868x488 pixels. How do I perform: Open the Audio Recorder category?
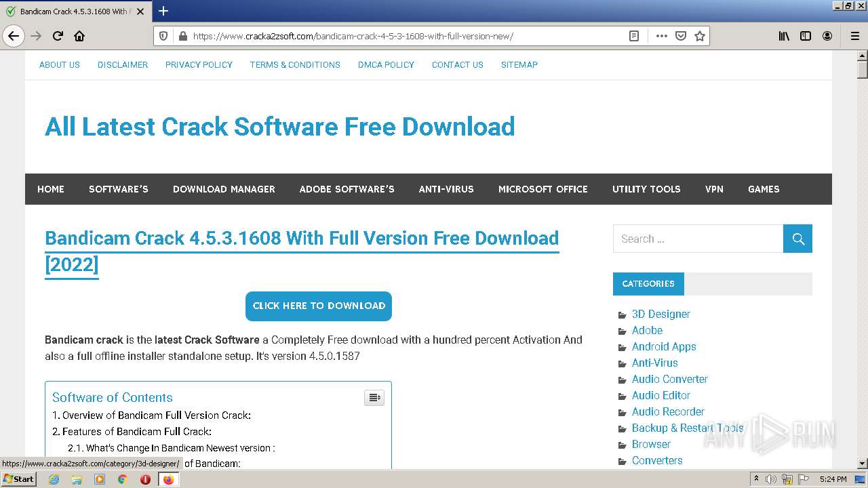[x=668, y=411]
